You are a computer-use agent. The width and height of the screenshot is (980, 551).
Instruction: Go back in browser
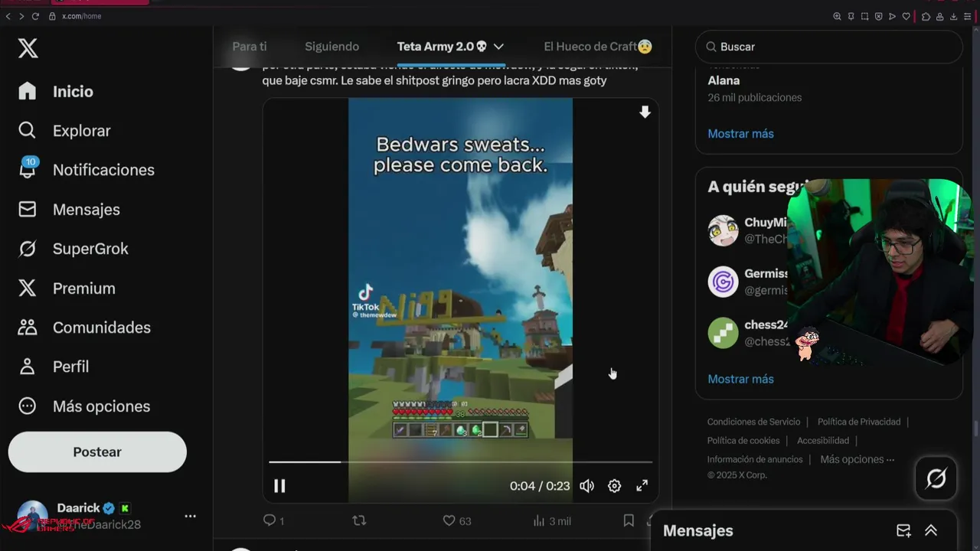[8, 16]
